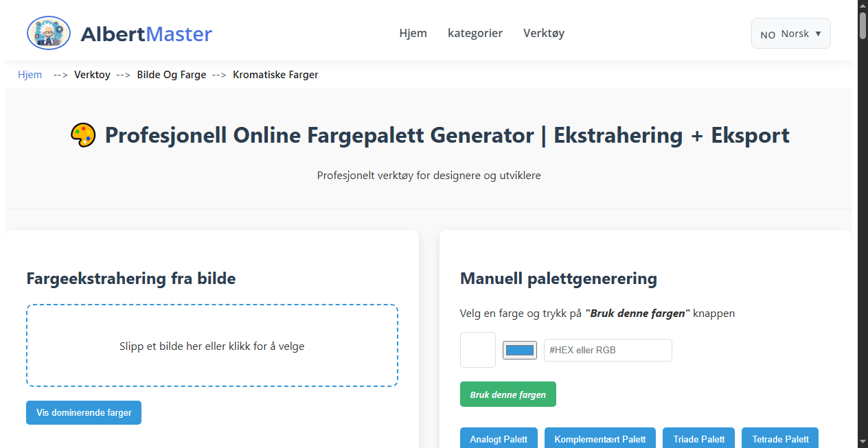Generate an Analogt Palett
Viewport: 868px width, 448px height.
pos(499,439)
